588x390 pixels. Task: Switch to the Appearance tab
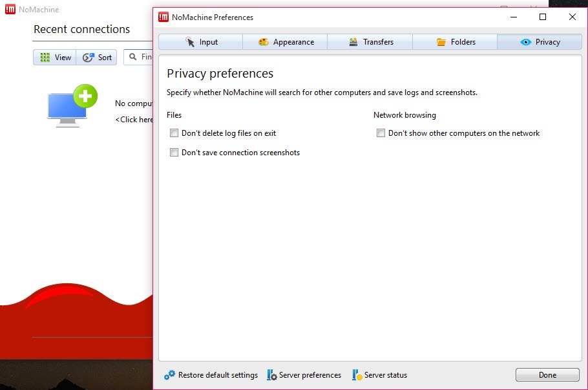pos(285,41)
